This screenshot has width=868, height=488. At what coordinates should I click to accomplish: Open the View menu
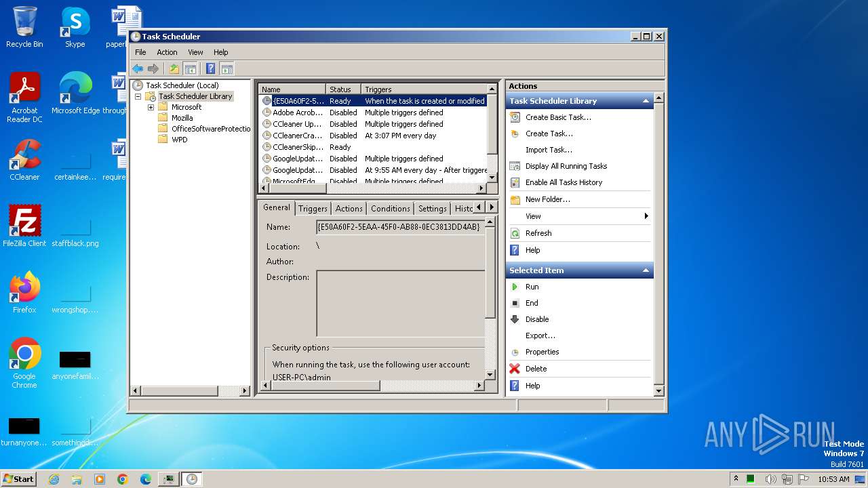(195, 52)
